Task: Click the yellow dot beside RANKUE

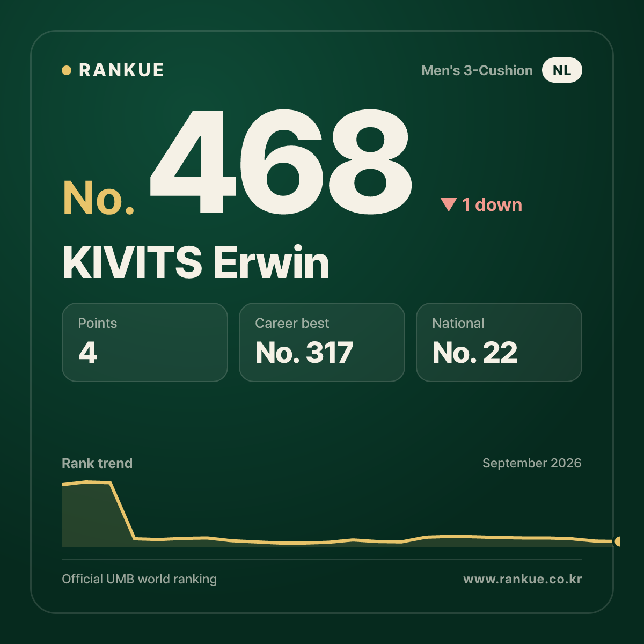Action: click(x=67, y=70)
